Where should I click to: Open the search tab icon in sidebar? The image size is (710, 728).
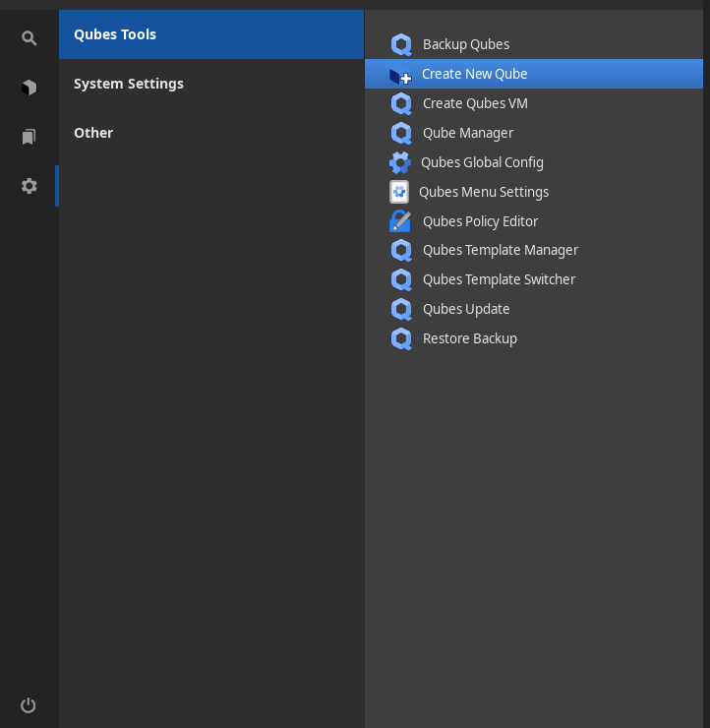coord(29,38)
